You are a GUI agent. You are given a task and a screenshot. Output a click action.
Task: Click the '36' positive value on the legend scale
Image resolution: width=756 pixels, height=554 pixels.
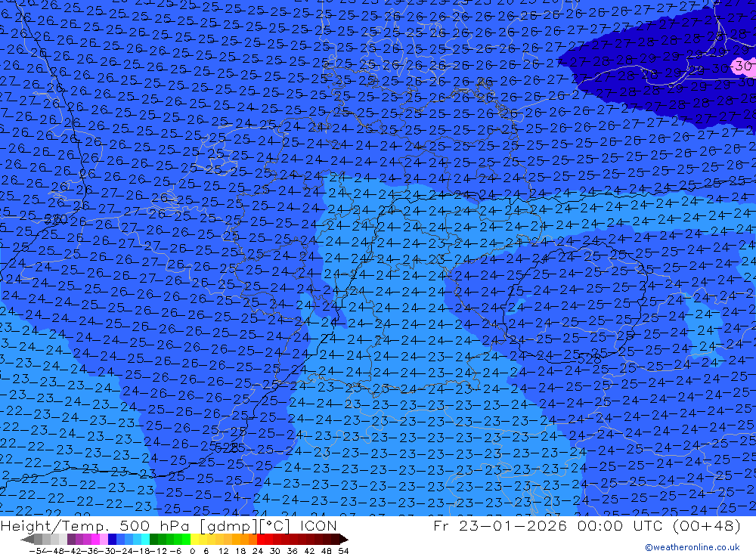tap(292, 551)
